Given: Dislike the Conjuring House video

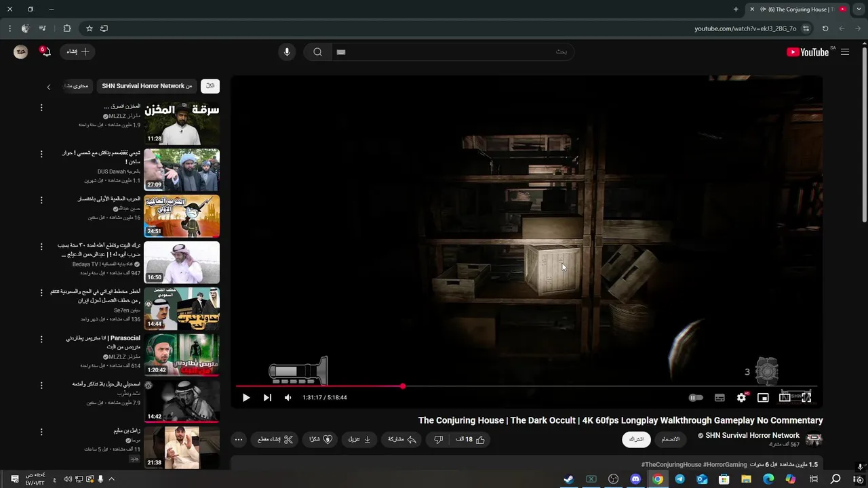Looking at the screenshot, I should (438, 439).
